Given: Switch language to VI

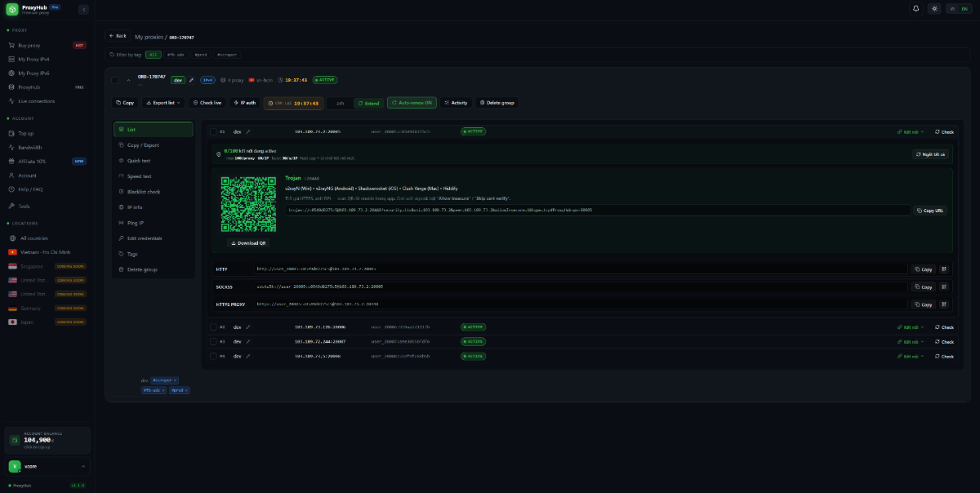Looking at the screenshot, I should (953, 9).
